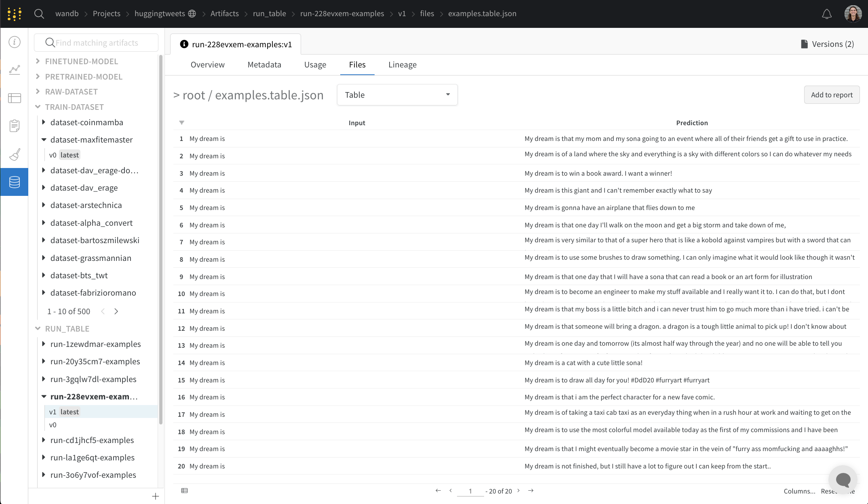
Task: Switch to the Metadata tab
Action: tap(264, 65)
